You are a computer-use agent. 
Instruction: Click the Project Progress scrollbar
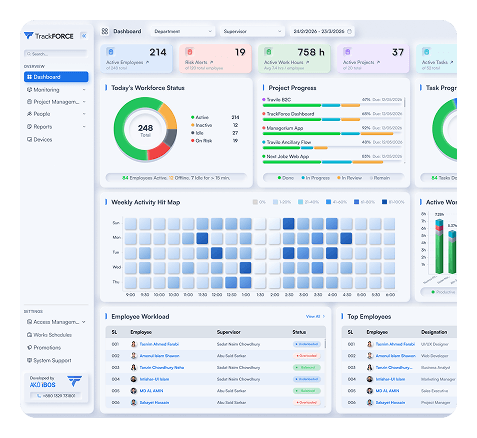pyautogui.click(x=405, y=102)
